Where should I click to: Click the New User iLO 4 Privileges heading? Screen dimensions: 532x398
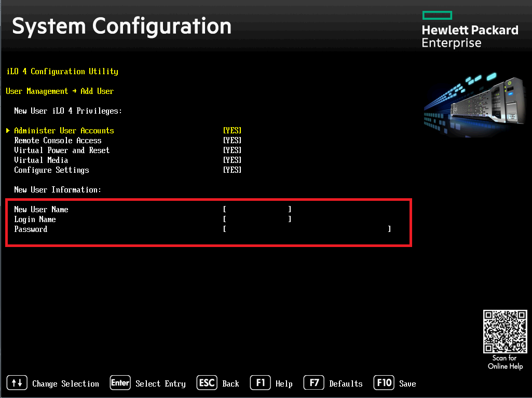68,111
